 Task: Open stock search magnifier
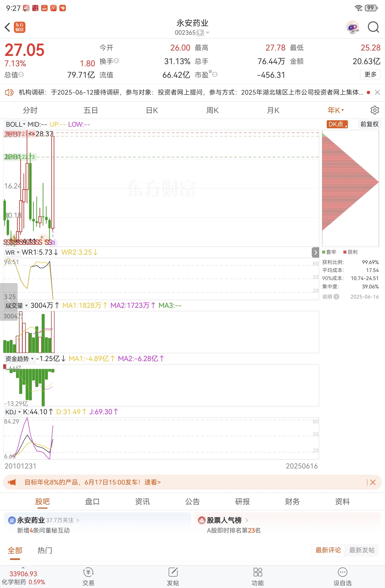[373, 27]
